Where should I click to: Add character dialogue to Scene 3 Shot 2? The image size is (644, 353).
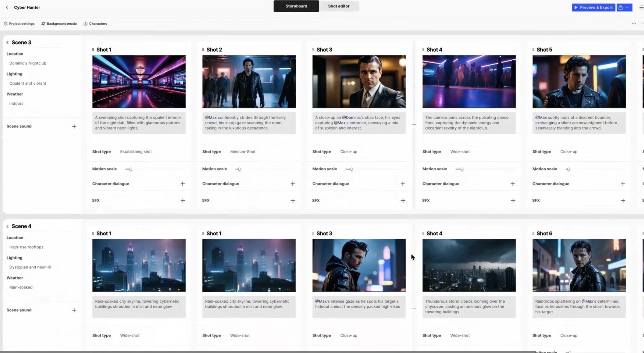click(x=293, y=184)
